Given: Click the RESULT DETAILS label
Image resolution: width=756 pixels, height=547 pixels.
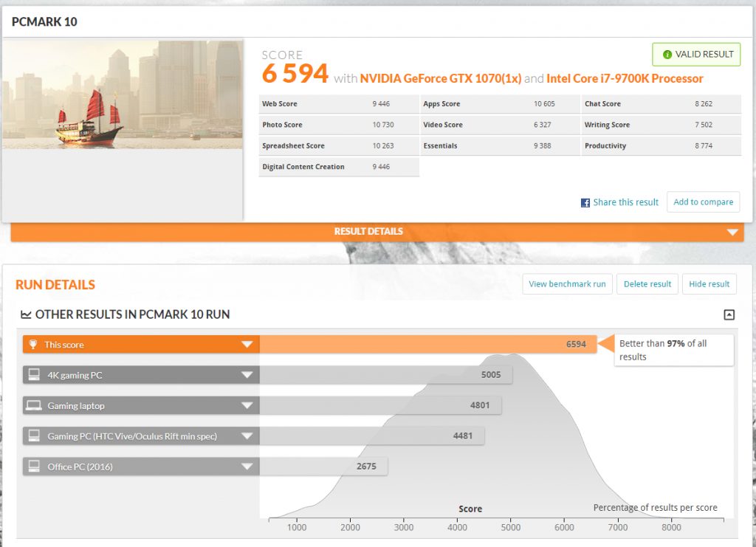Looking at the screenshot, I should (x=368, y=231).
